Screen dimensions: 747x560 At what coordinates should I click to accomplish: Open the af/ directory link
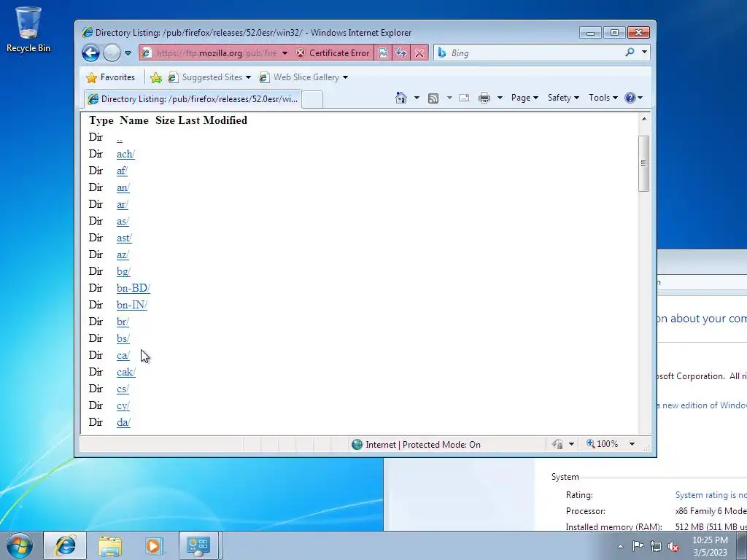[x=122, y=171]
